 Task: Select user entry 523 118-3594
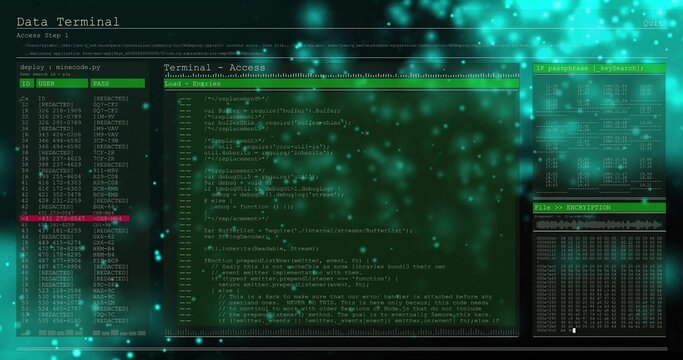click(60, 291)
